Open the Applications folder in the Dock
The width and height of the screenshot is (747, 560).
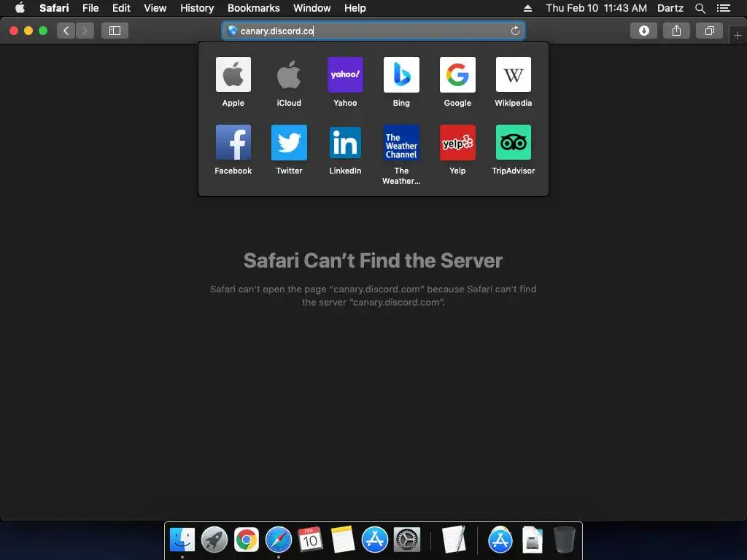coord(500,540)
